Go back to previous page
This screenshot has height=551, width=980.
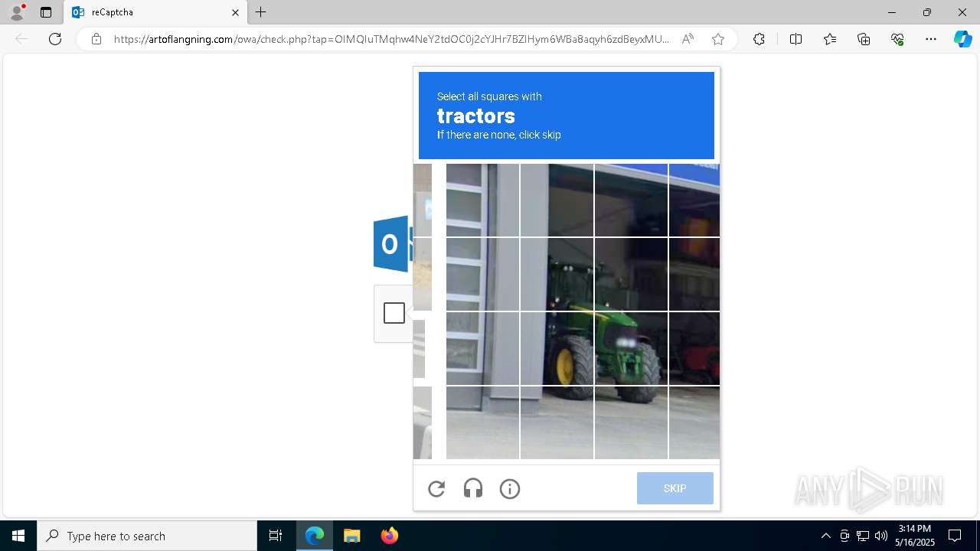click(21, 39)
